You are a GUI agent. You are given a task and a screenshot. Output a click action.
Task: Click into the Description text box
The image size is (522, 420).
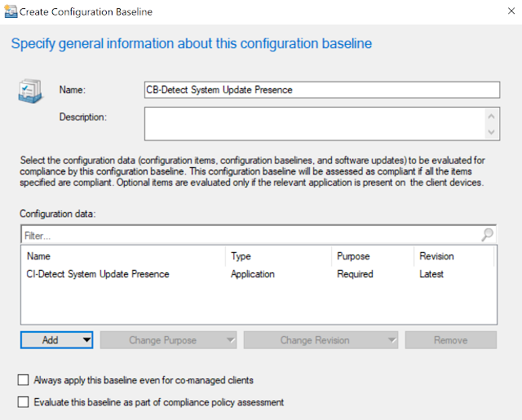[x=315, y=124]
